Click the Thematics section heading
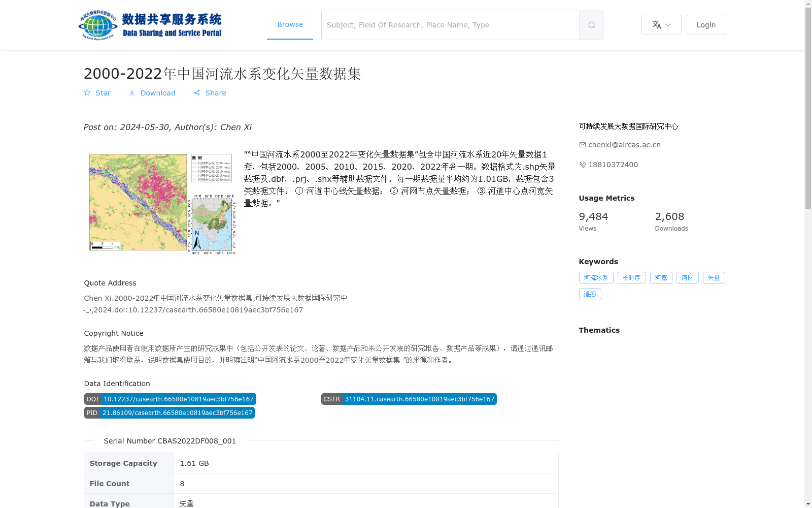The height and width of the screenshot is (508, 812). 599,330
